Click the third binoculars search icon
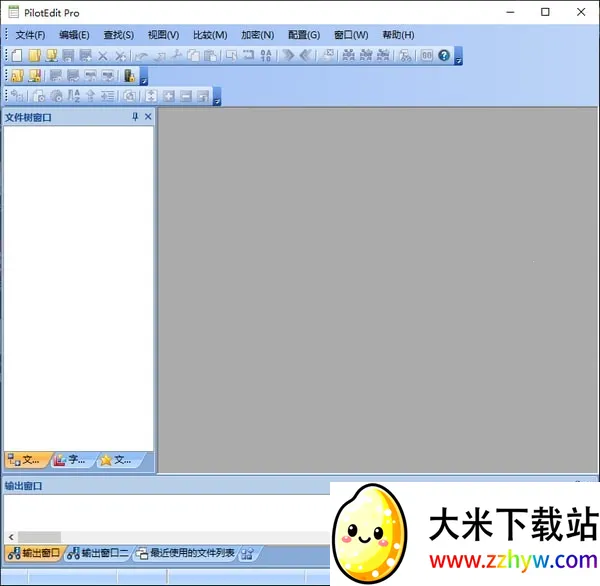Image resolution: width=600 pixels, height=586 pixels. (x=383, y=55)
